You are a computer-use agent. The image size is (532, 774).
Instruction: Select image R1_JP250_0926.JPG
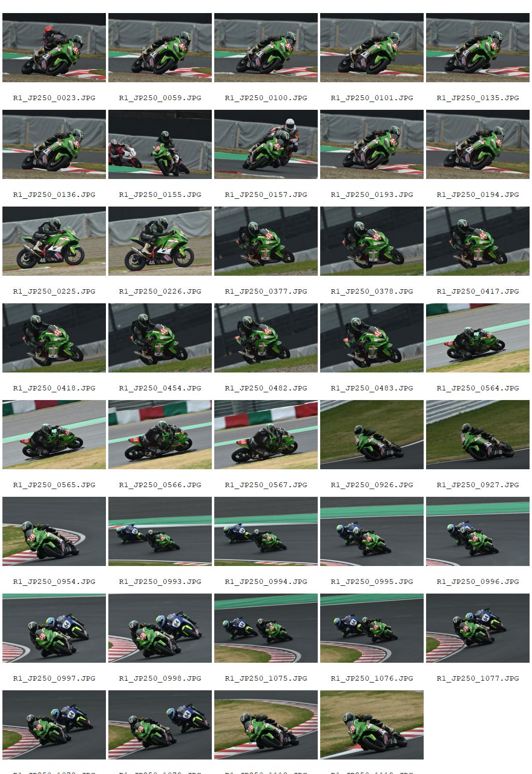(x=372, y=434)
